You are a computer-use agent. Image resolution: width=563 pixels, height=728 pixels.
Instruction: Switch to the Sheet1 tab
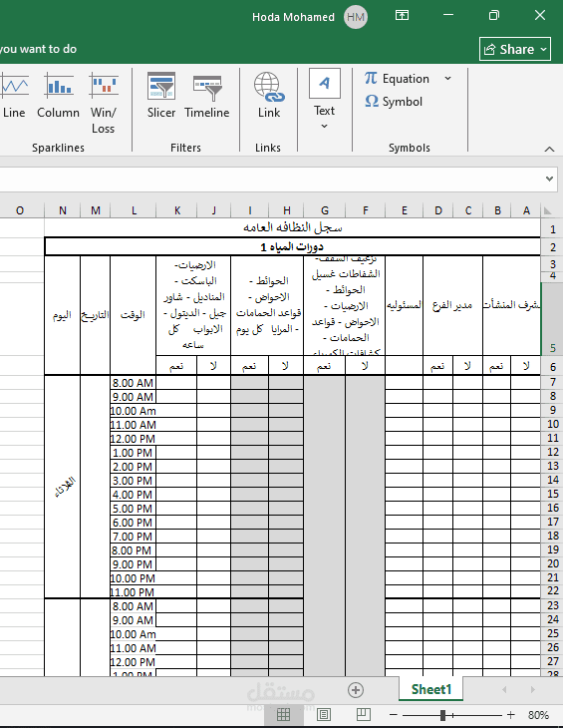(x=430, y=689)
